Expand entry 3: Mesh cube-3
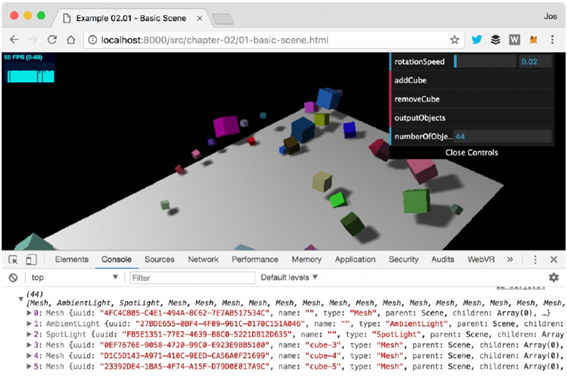The height and width of the screenshot is (386, 567). 29,345
